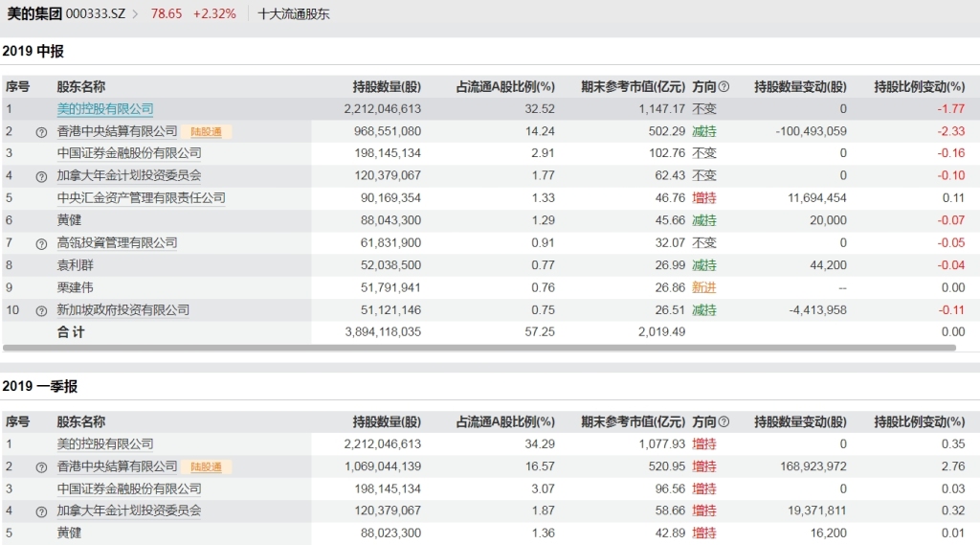Sort by 持股比例变动(%) column in 一季报

click(x=920, y=421)
